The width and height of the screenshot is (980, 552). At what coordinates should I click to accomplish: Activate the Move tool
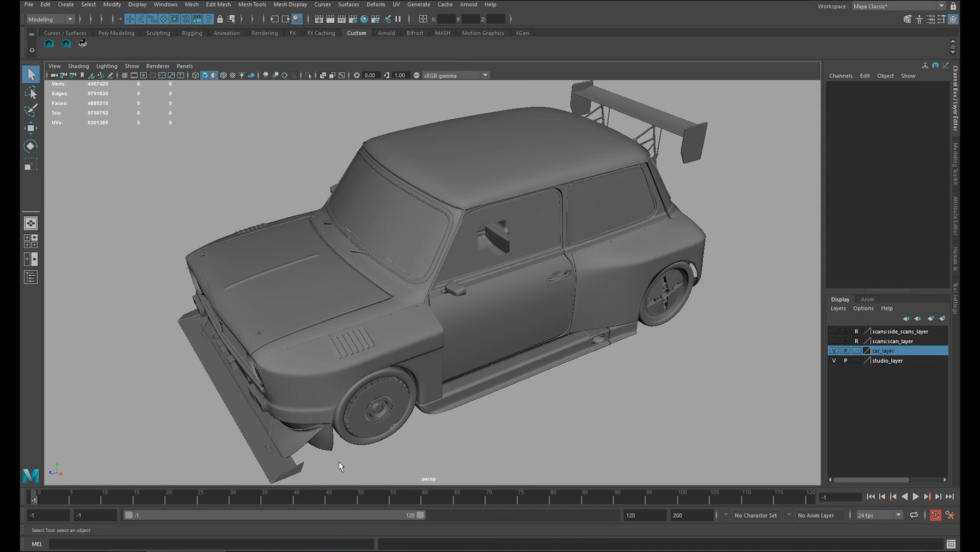[31, 128]
